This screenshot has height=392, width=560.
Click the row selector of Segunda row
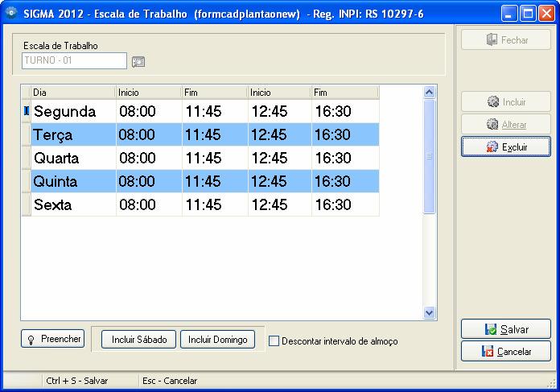click(26, 112)
